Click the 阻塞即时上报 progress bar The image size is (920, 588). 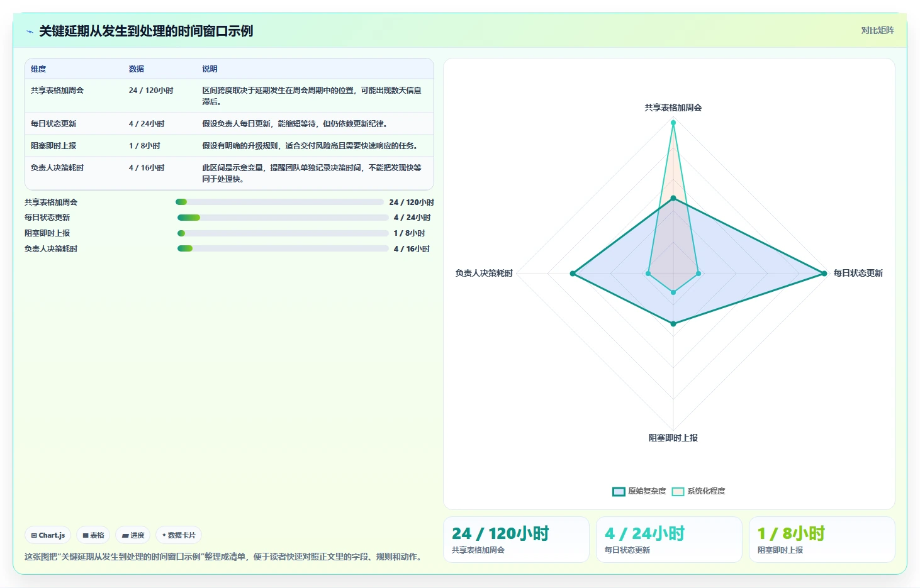tap(283, 233)
